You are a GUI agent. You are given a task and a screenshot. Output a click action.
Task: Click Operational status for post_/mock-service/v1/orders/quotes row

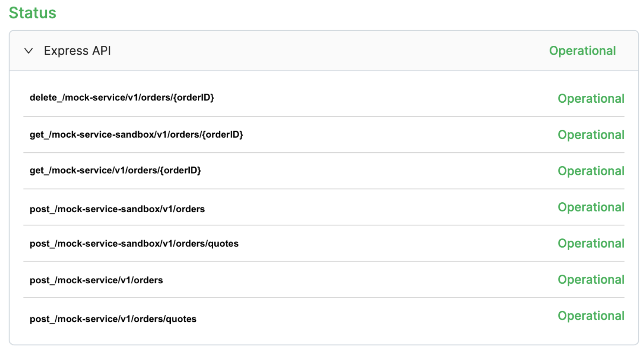click(591, 316)
